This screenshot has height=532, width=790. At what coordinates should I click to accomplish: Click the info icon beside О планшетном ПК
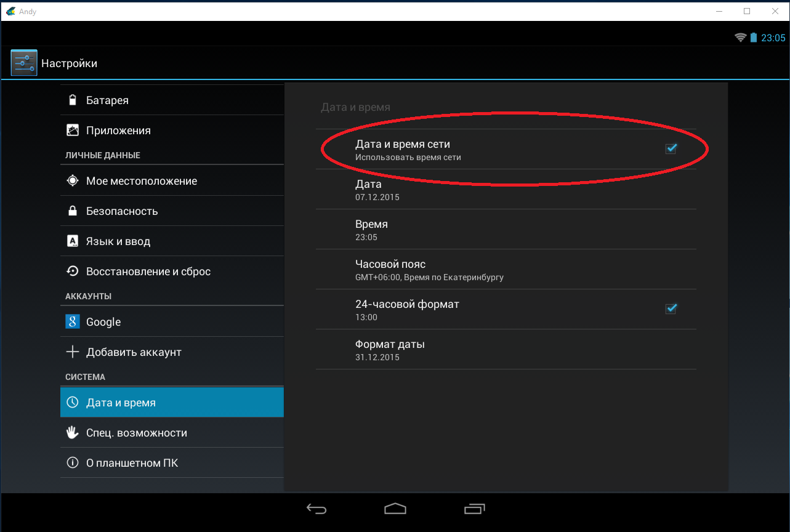click(x=73, y=462)
